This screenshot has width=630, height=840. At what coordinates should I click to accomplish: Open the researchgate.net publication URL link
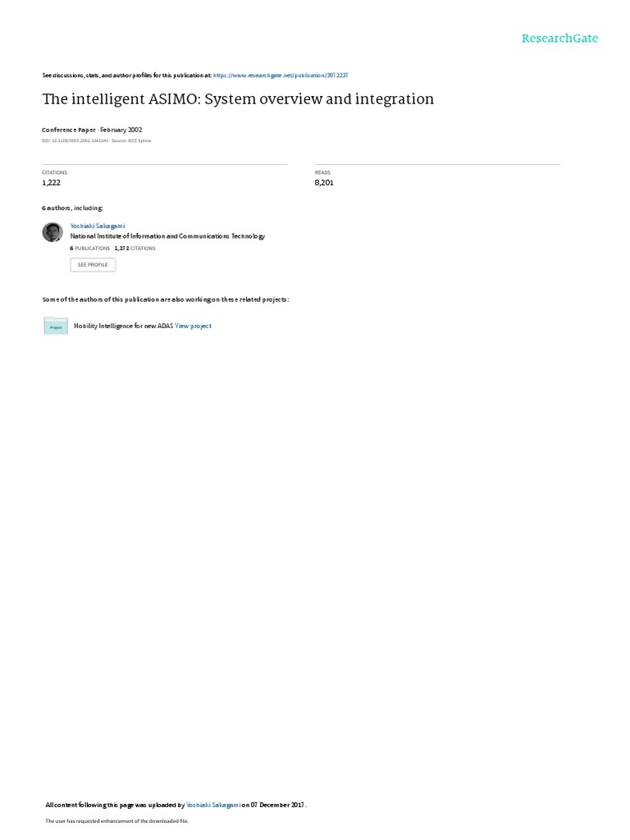click(x=281, y=75)
